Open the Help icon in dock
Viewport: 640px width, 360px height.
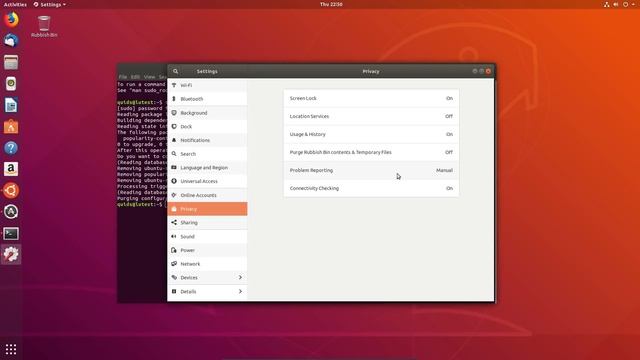pos(11,148)
